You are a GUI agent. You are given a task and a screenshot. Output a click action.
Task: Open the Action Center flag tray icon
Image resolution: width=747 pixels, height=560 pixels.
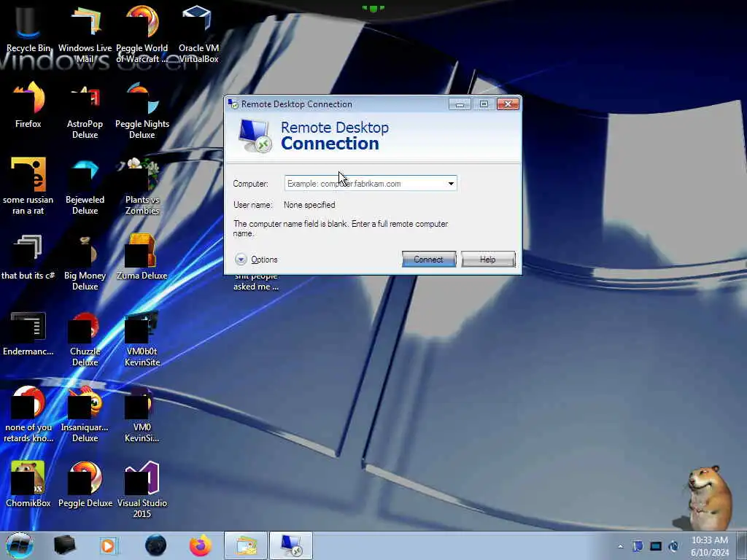(638, 546)
